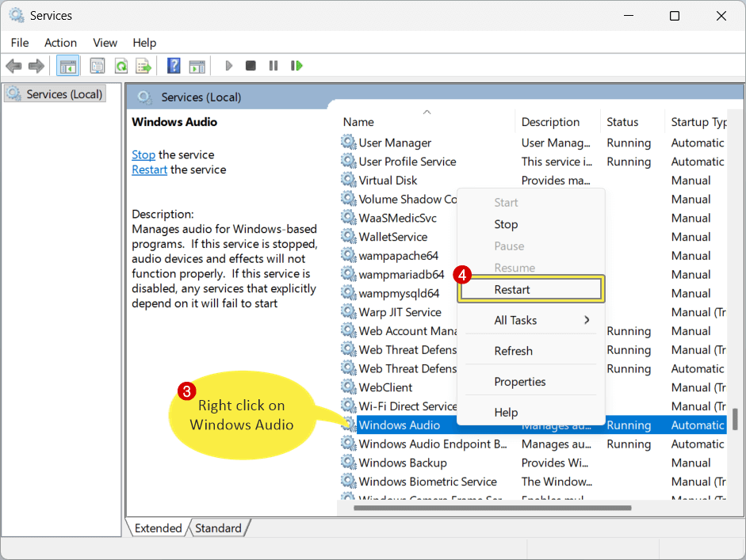Click the gear icon beside User Profile Service
The height and width of the screenshot is (560, 746).
(x=348, y=161)
